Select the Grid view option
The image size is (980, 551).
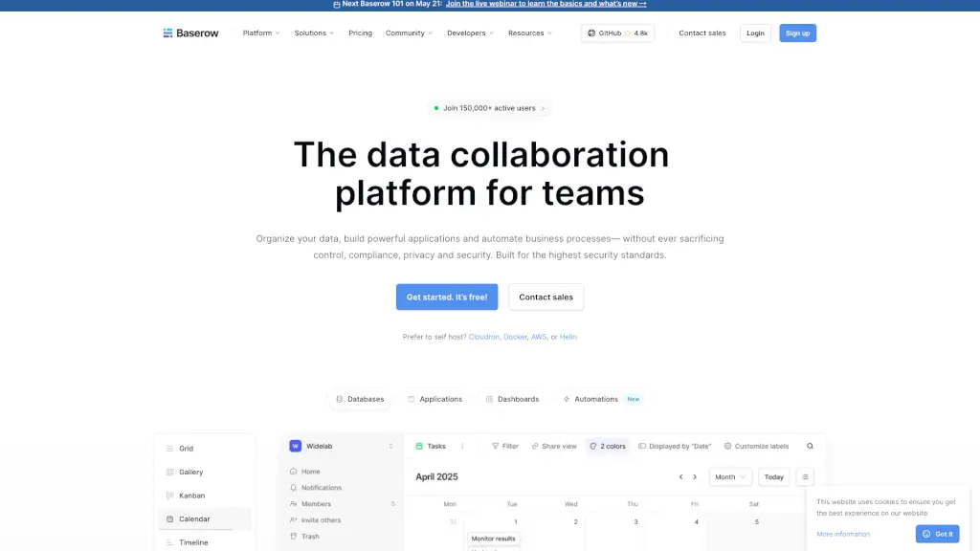click(x=205, y=449)
